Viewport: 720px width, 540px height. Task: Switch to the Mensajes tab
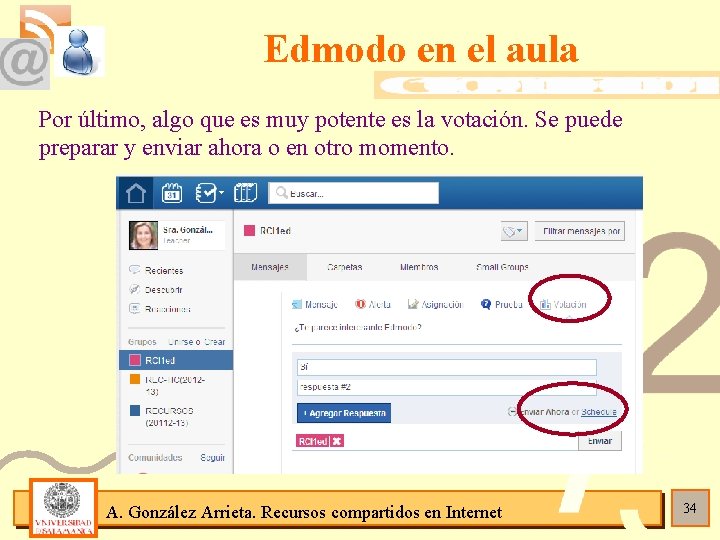pyautogui.click(x=270, y=267)
